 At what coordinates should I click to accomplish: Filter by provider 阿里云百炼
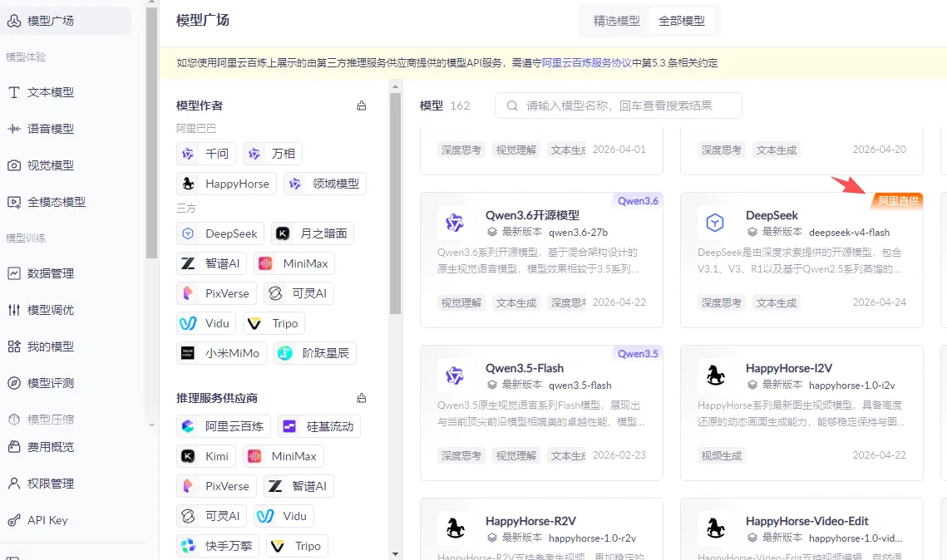224,426
